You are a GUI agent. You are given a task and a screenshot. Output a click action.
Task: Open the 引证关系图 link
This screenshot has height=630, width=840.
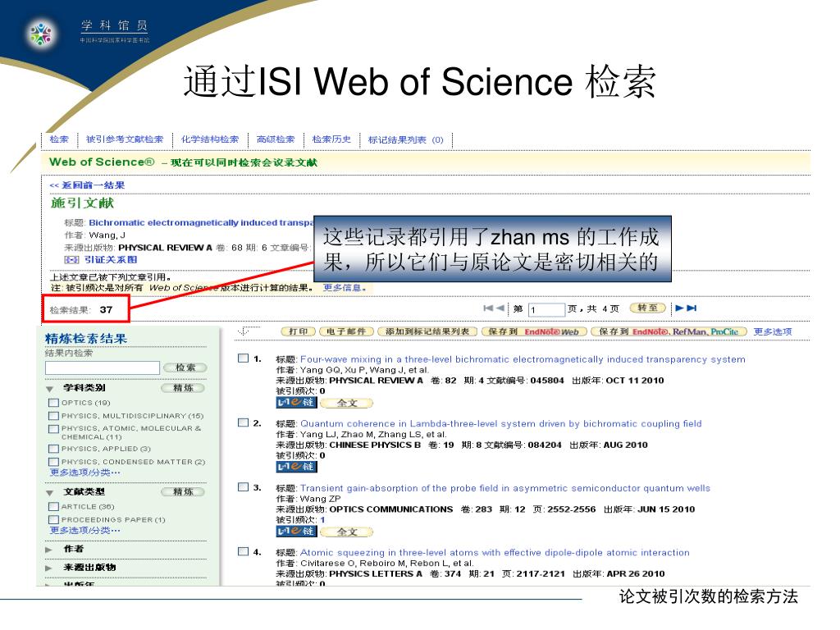[111, 260]
